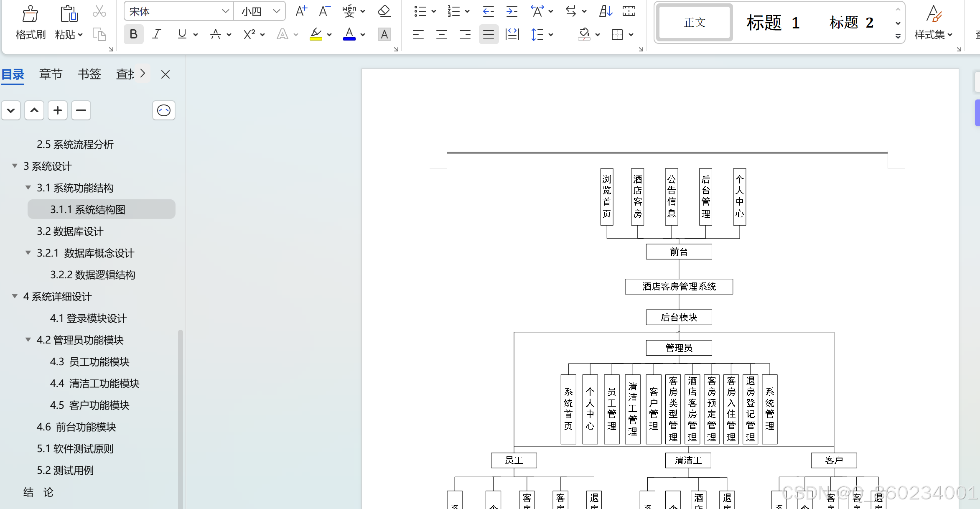The image size is (980, 509).
Task: Open highlight color dropdown arrow
Action: (329, 35)
